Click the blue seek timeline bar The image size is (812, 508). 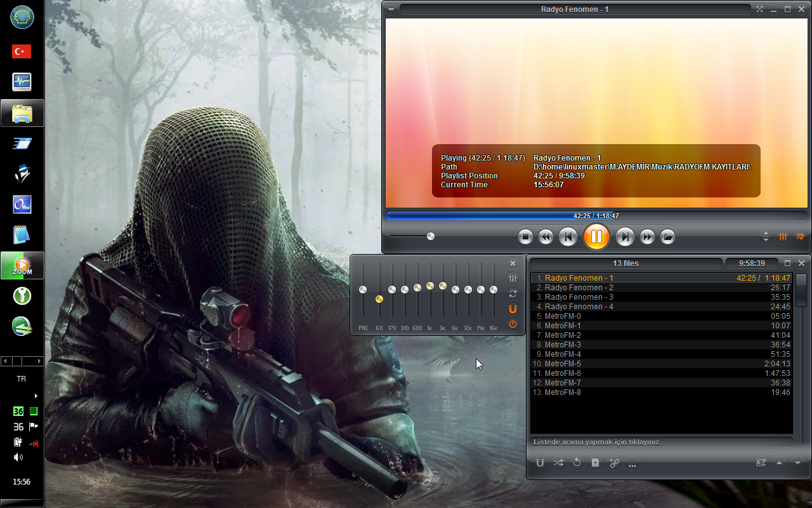[x=596, y=216]
